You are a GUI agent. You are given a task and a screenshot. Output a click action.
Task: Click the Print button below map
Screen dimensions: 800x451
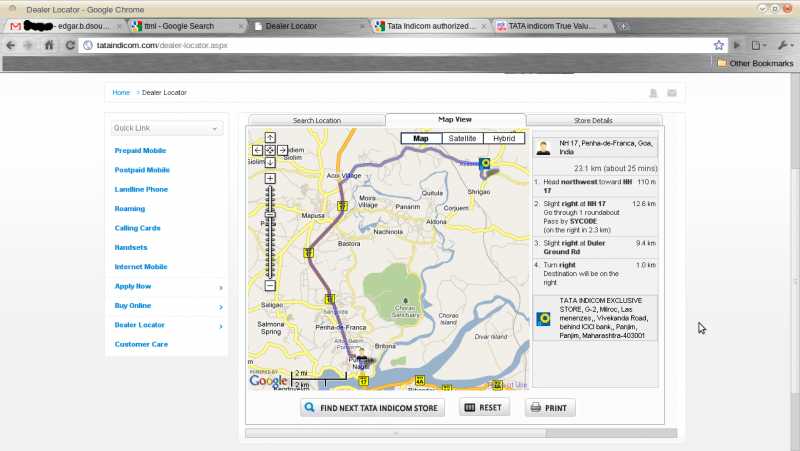tap(550, 408)
